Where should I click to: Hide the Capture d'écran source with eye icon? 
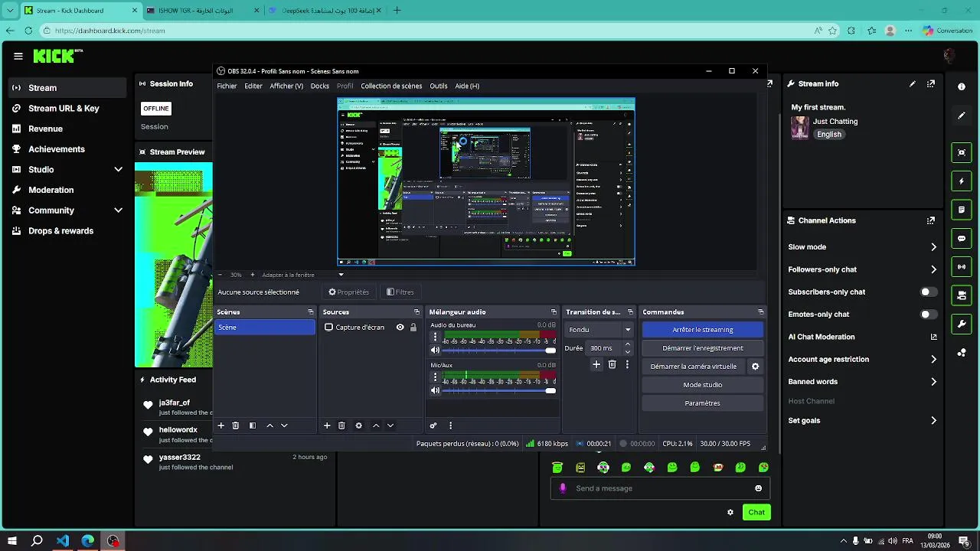tap(400, 328)
